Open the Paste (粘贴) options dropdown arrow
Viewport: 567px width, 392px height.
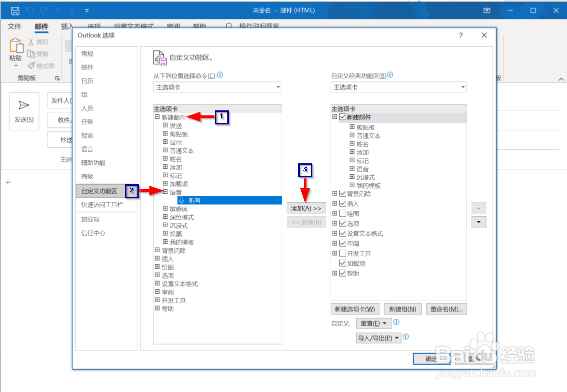click(x=15, y=66)
